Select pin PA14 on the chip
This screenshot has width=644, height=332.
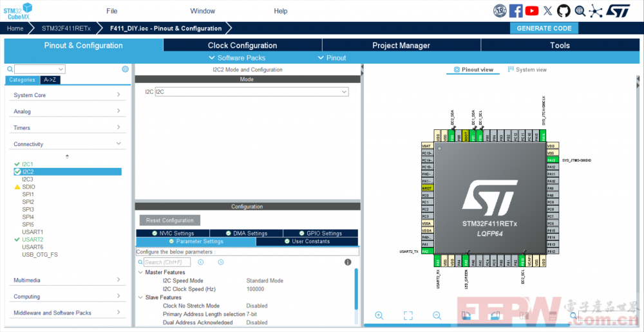[544, 136]
